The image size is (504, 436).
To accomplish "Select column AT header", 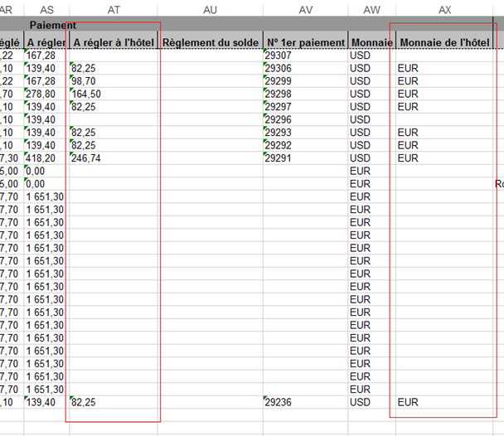I will pos(113,8).
